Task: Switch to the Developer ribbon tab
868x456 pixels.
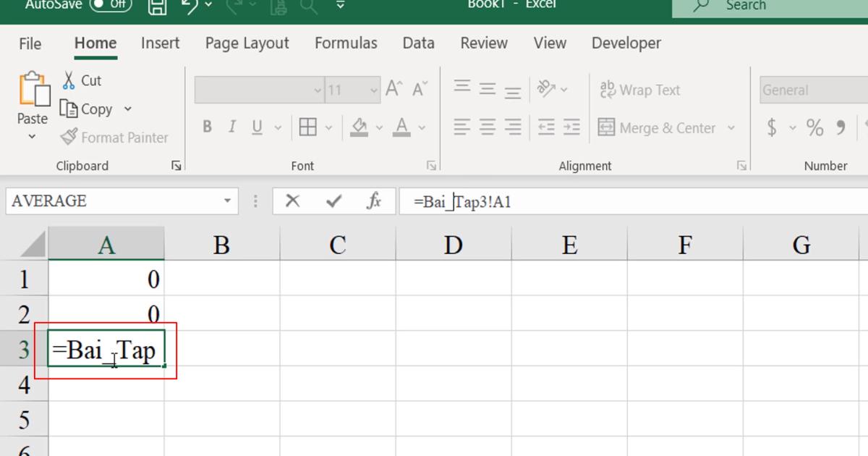Action: pyautogui.click(x=626, y=43)
